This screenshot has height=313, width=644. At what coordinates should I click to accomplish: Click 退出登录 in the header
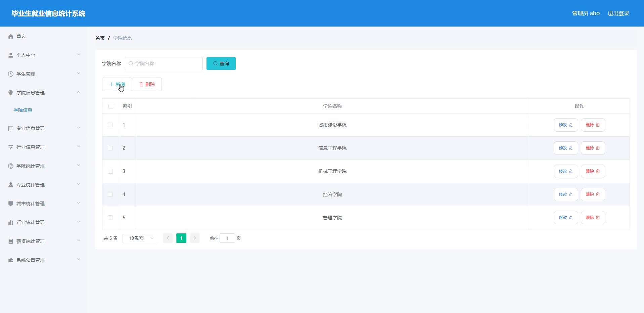(x=618, y=13)
